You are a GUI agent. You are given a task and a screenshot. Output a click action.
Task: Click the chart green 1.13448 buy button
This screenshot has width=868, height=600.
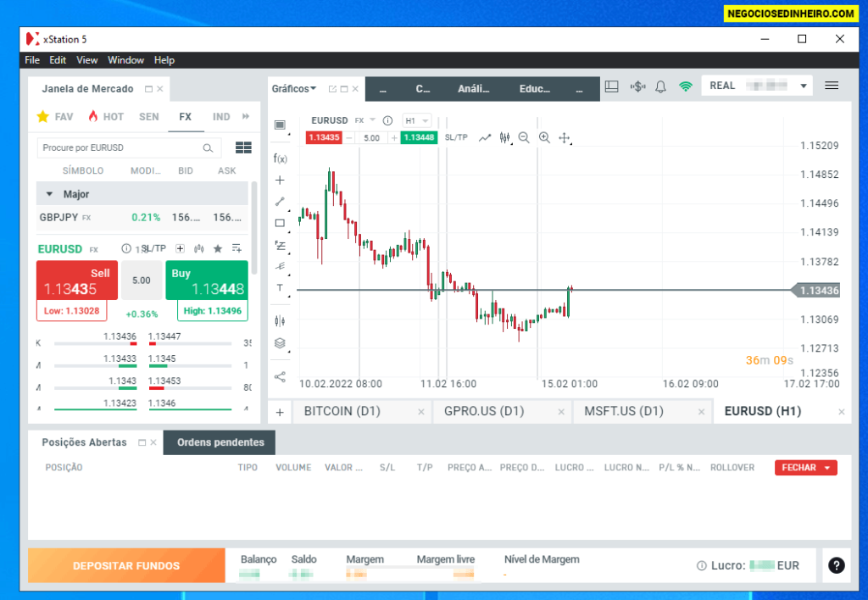click(419, 137)
